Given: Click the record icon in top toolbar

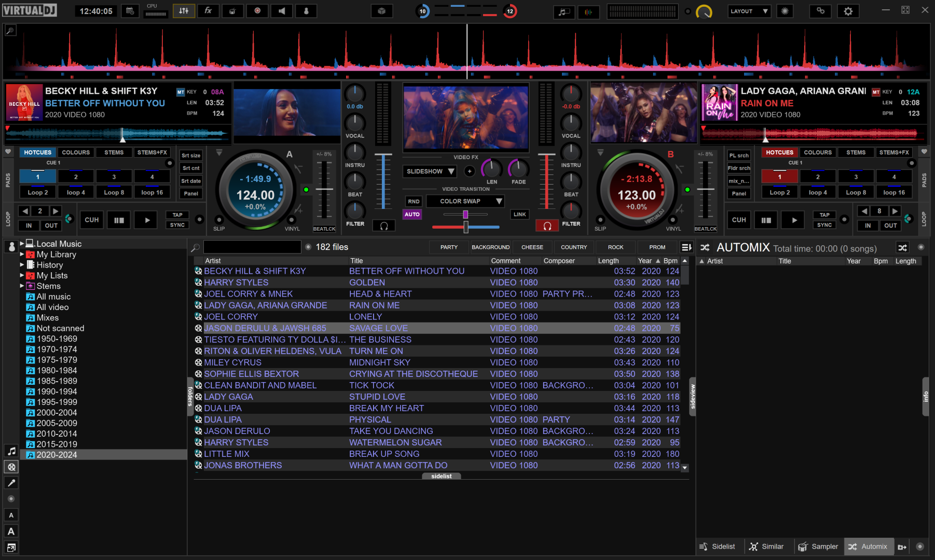Looking at the screenshot, I should pyautogui.click(x=257, y=11).
